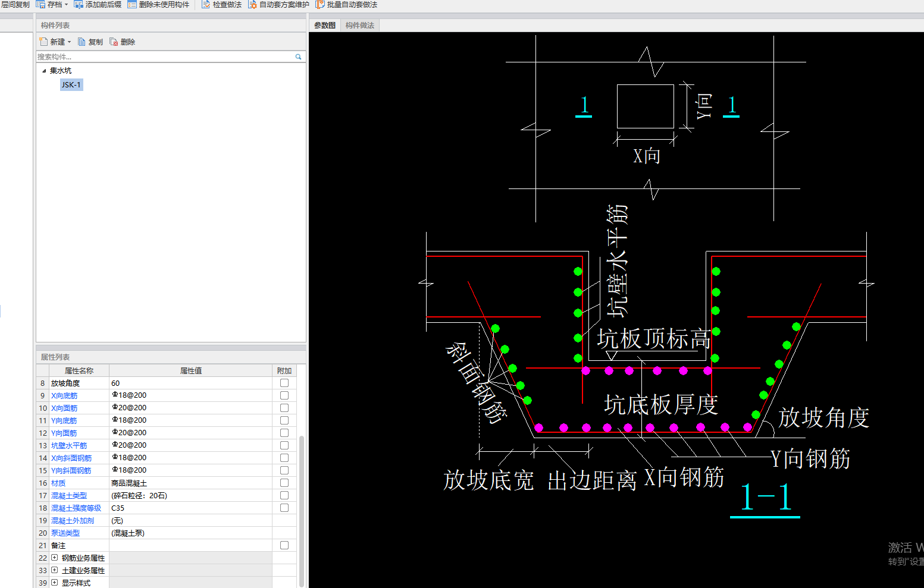Click the 检查做法 icon

pos(206,5)
